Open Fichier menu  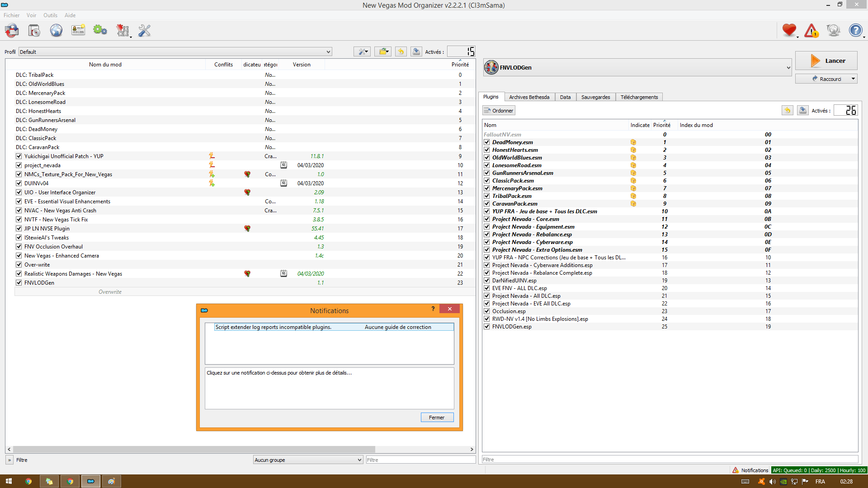click(12, 15)
